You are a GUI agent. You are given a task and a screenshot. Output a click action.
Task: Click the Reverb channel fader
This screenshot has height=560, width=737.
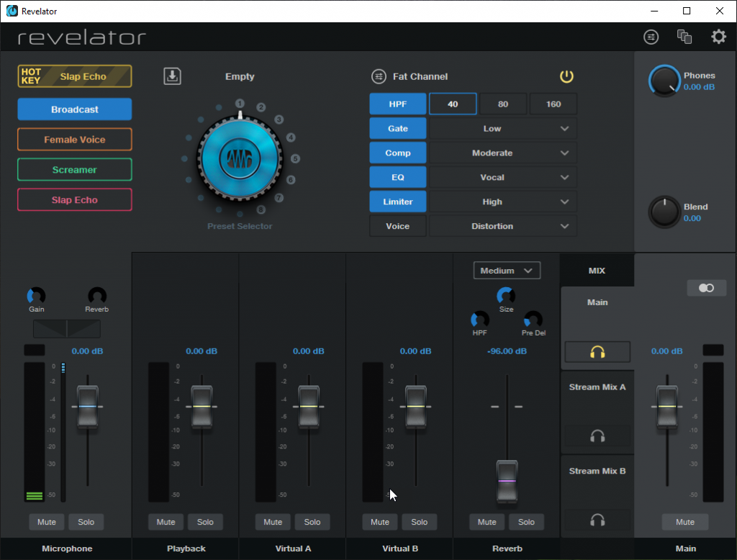click(x=507, y=482)
